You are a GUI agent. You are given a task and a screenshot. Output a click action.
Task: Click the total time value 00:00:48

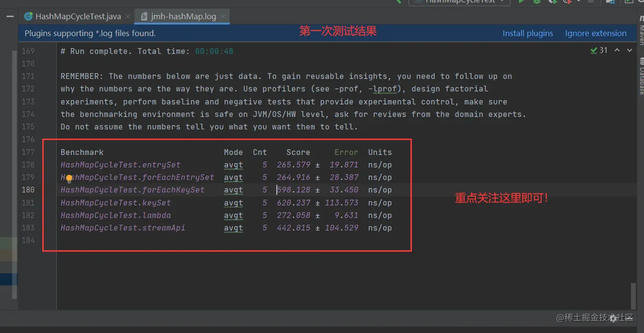pyautogui.click(x=214, y=51)
